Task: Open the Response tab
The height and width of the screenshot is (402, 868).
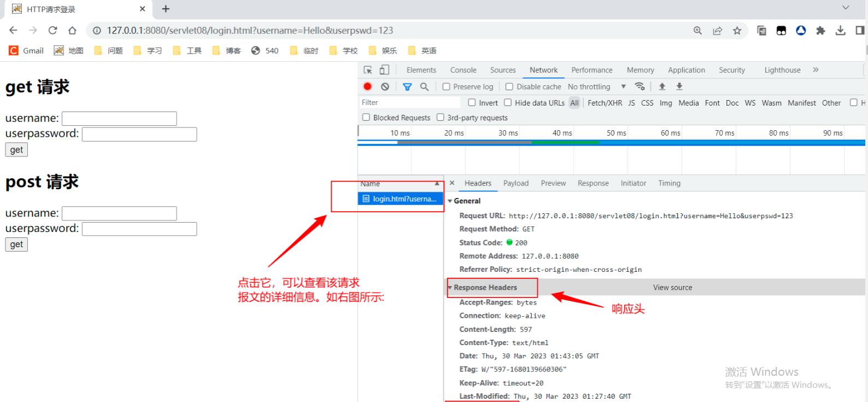Action: tap(593, 183)
